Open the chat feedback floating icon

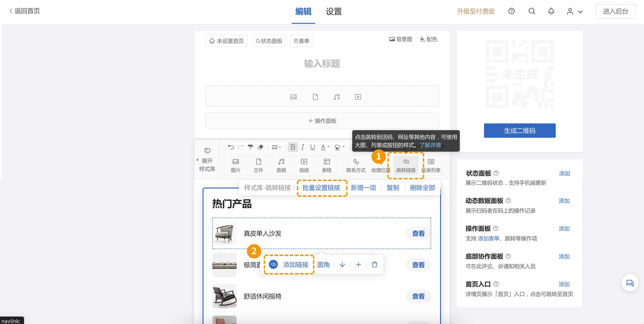pos(630,283)
